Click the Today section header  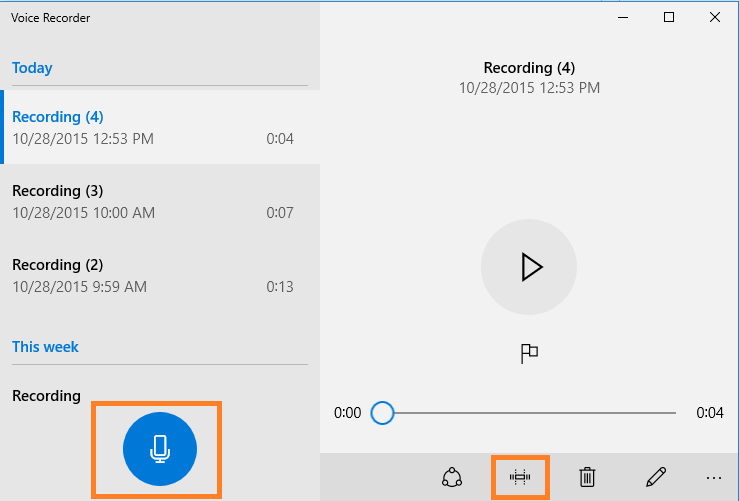(x=32, y=68)
